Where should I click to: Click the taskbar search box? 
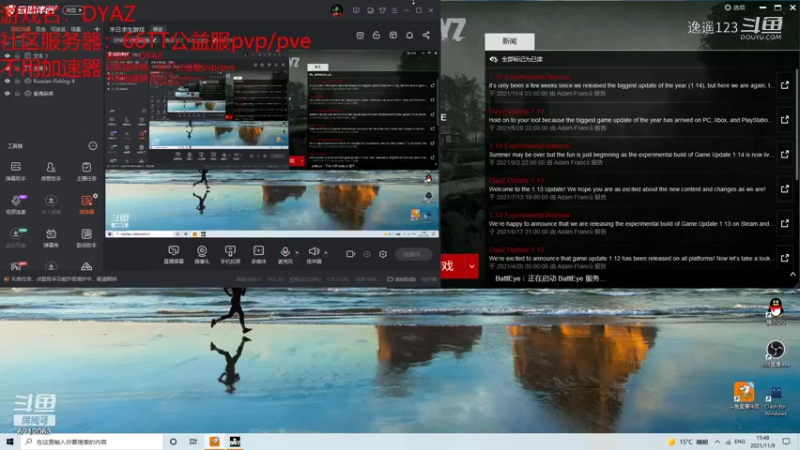[x=92, y=442]
